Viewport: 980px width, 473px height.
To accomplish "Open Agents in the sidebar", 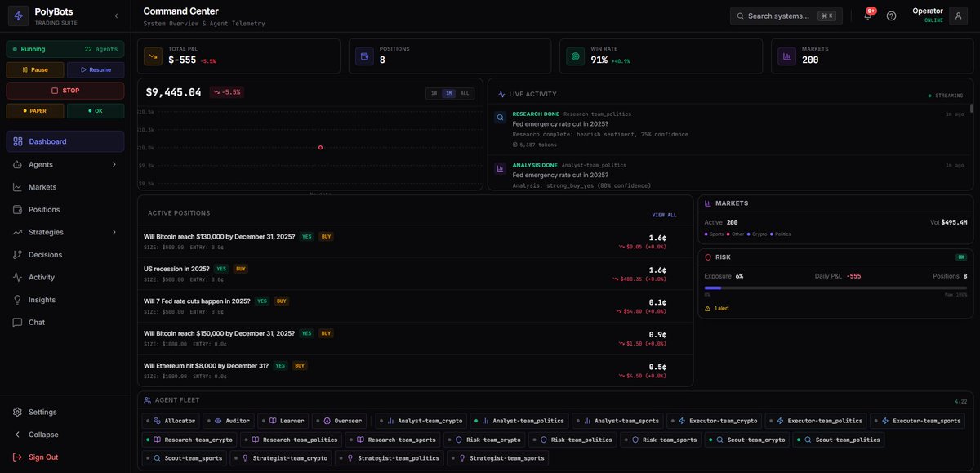I will click(65, 164).
